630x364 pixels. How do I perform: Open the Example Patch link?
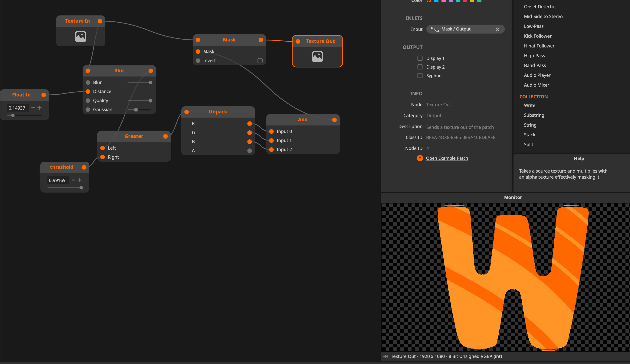[x=447, y=158]
